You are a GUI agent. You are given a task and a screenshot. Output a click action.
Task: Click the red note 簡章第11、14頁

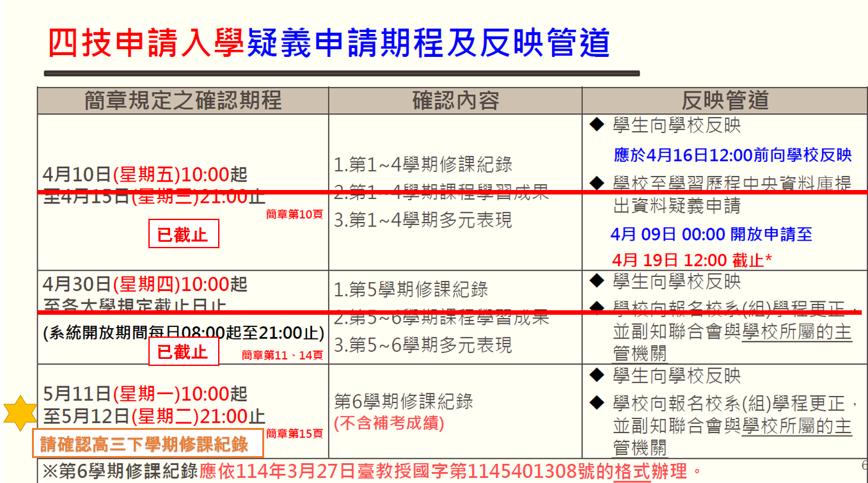pyautogui.click(x=282, y=355)
